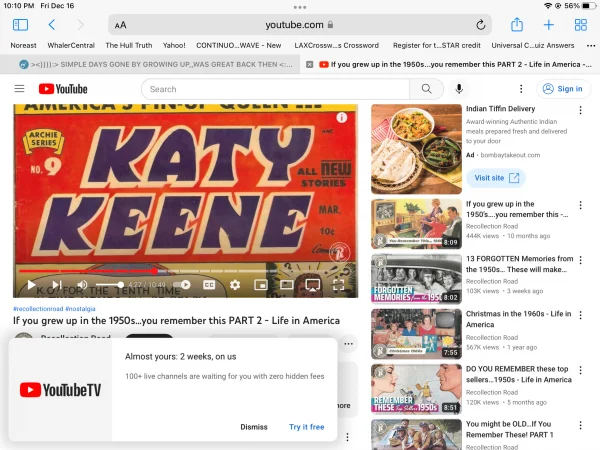
Task: Open the Safari share sheet
Action: pos(517,24)
